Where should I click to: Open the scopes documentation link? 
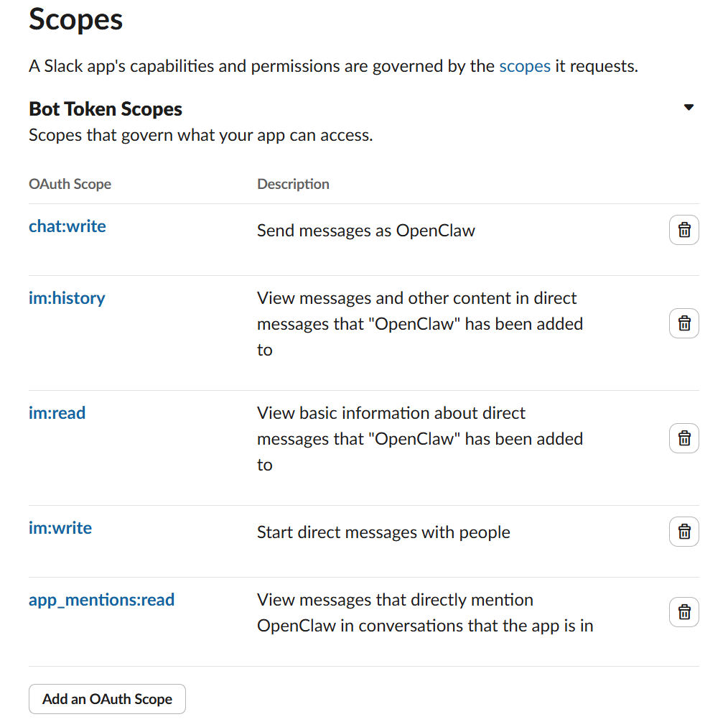[x=525, y=66]
